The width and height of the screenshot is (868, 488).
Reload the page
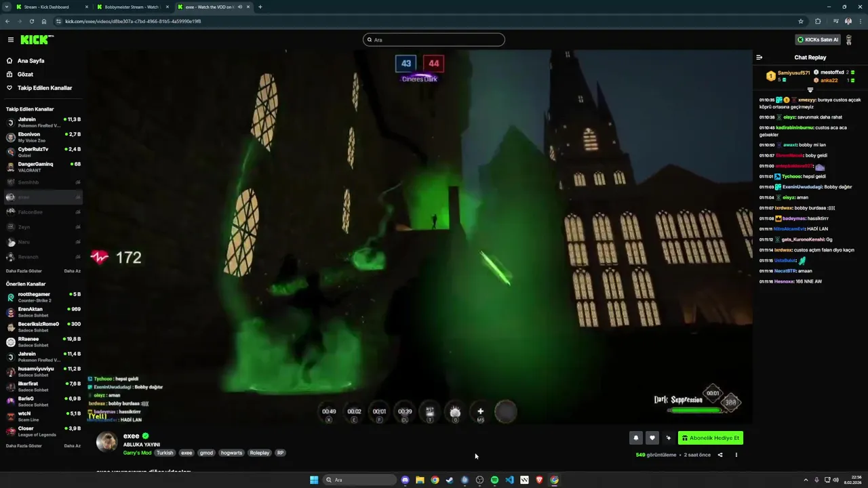coord(31,21)
